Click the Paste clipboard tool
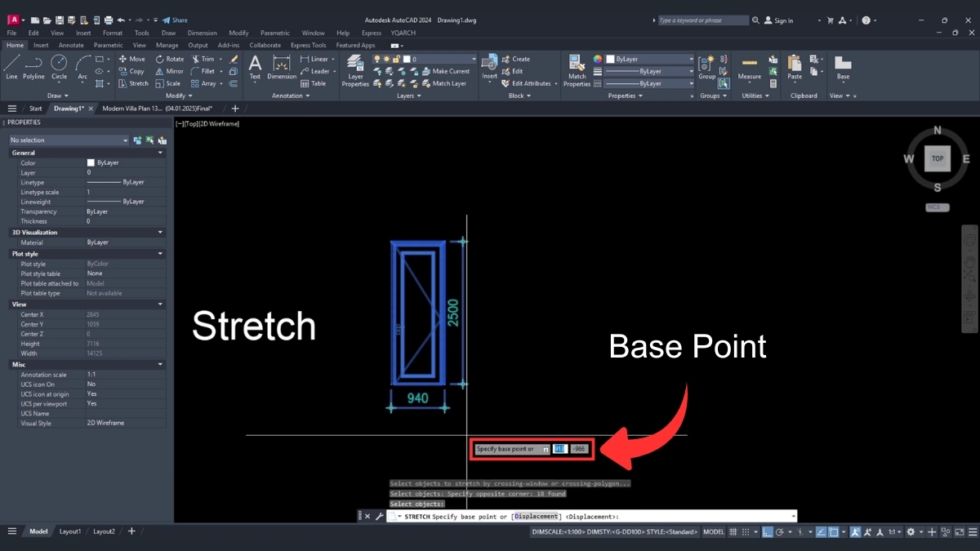 (x=795, y=67)
